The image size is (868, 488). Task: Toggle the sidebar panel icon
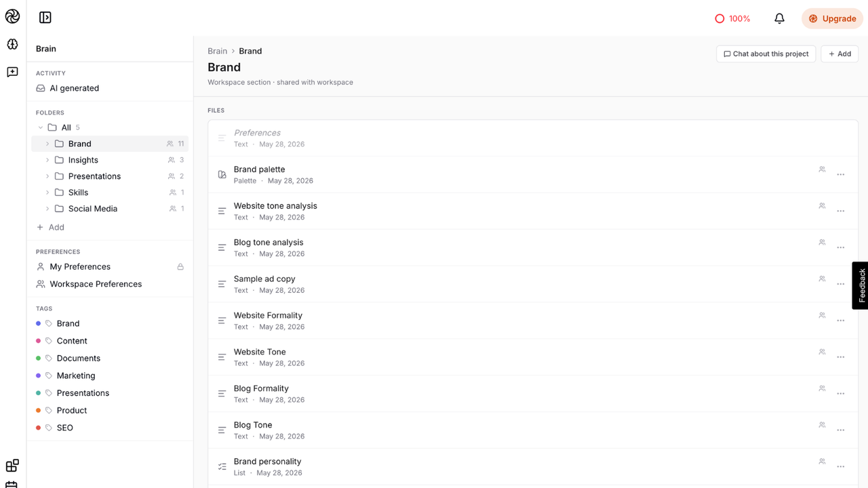click(45, 18)
